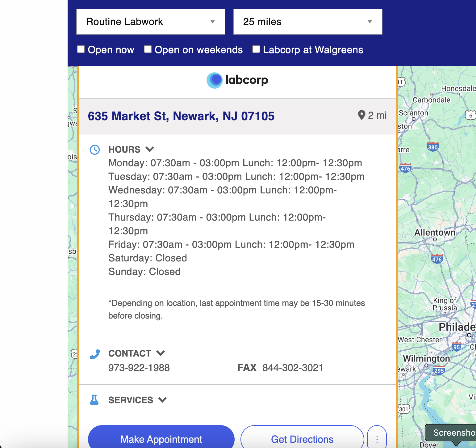476x448 pixels.
Task: Open the Routine Labwork dropdown
Action: pyautogui.click(x=151, y=22)
